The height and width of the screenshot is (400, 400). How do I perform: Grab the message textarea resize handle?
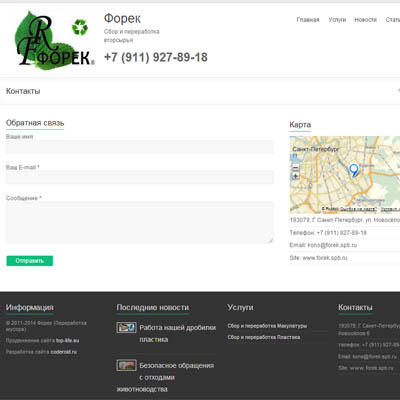tap(271, 240)
